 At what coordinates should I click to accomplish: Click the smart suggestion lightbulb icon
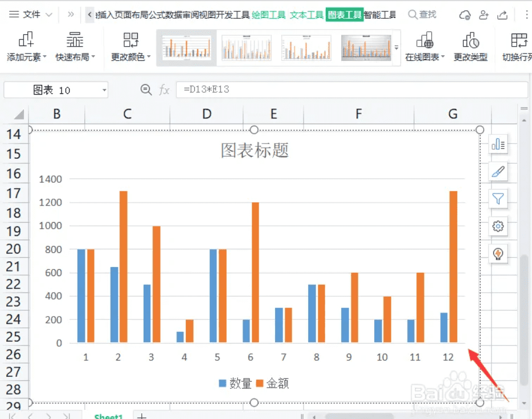click(498, 254)
